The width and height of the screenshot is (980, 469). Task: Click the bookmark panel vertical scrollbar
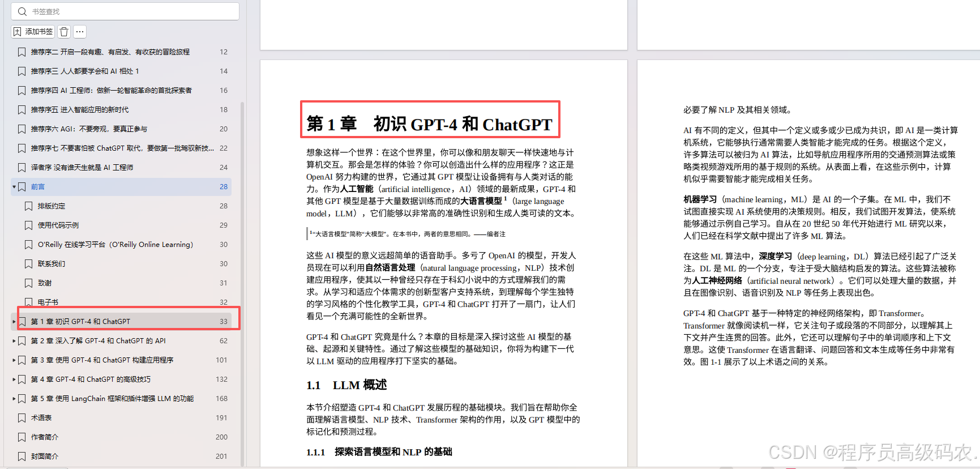click(242, 283)
